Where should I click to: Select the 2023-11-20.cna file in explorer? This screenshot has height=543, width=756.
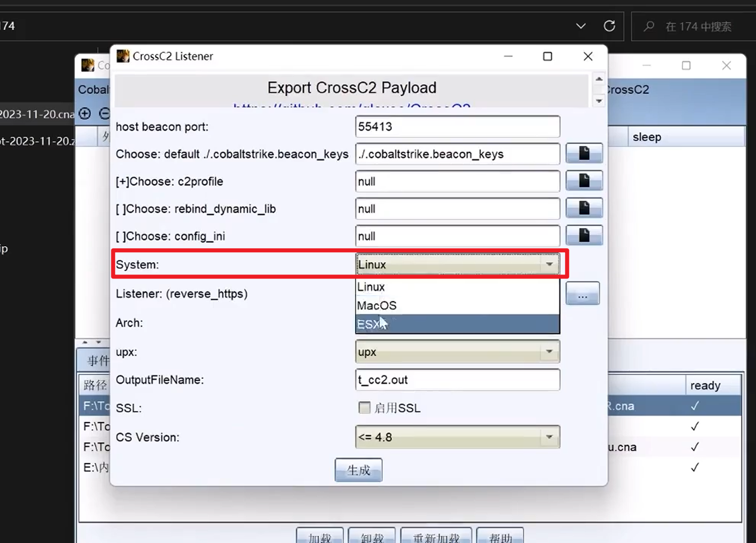(37, 114)
